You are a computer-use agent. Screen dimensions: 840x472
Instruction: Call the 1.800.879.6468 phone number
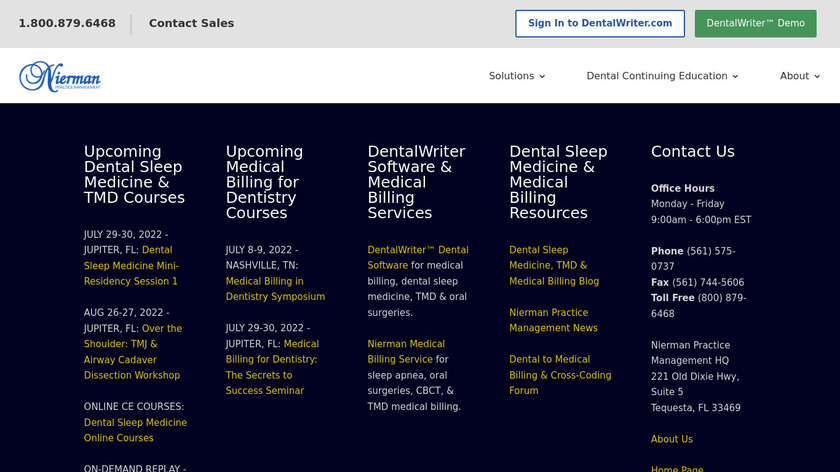point(67,24)
